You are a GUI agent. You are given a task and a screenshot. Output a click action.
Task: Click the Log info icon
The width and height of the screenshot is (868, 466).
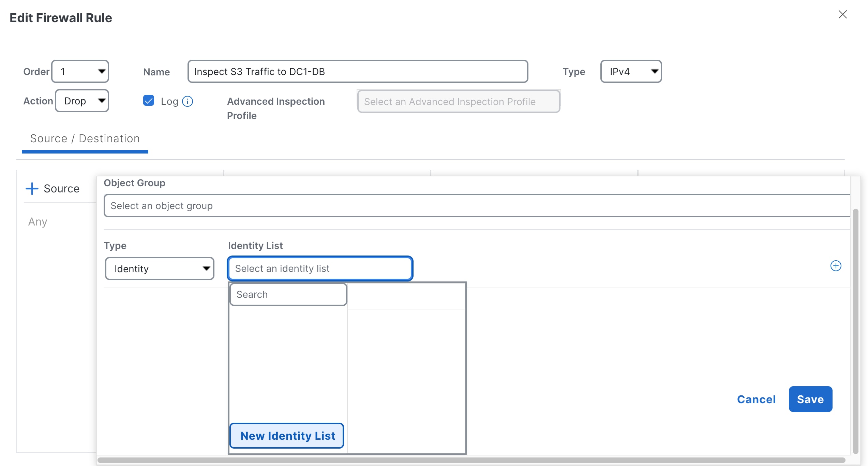click(188, 101)
